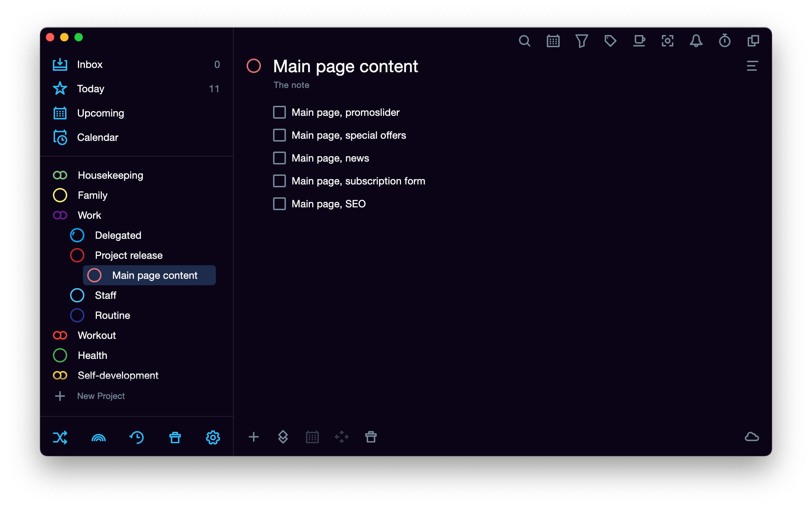Shuffle tasks with the crossing arrows icon
Viewport: 812px width, 509px height.
coord(61,437)
